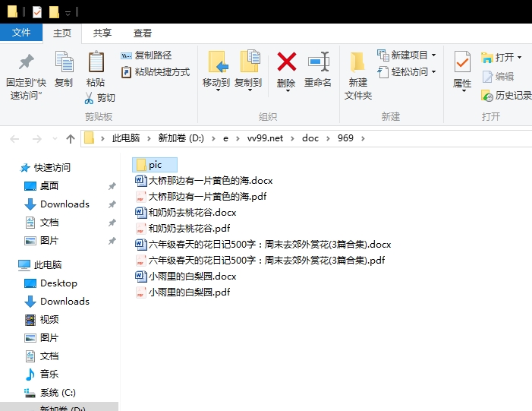Viewport: 532px width, 411px height.
Task: Go back with the back arrow
Action: 14,138
